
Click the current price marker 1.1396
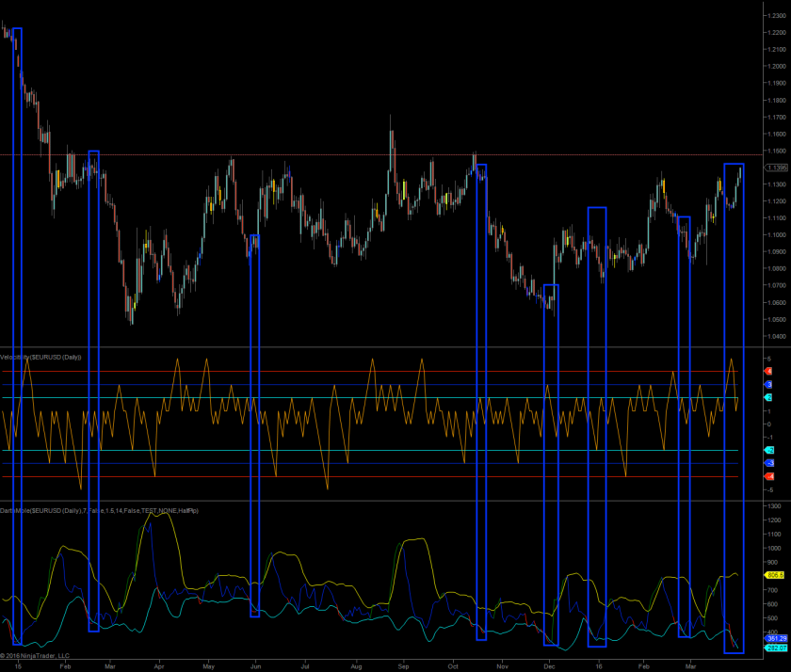[777, 168]
